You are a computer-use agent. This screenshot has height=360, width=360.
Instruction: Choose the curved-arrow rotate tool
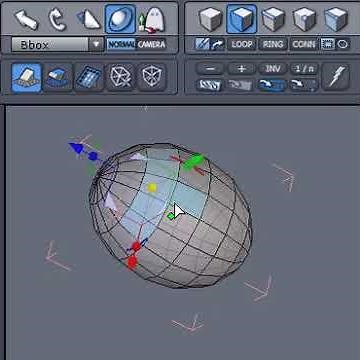point(57,19)
